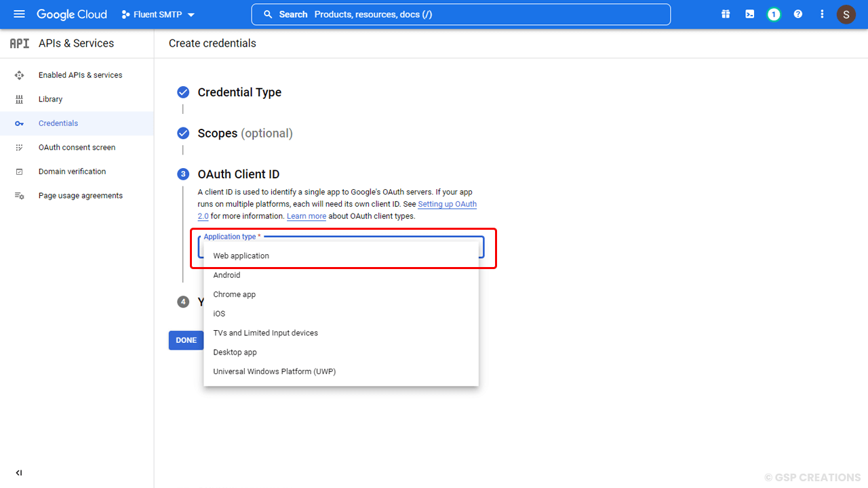Open the Setting up OAuth 2.0 link
The image size is (868, 488).
click(447, 203)
